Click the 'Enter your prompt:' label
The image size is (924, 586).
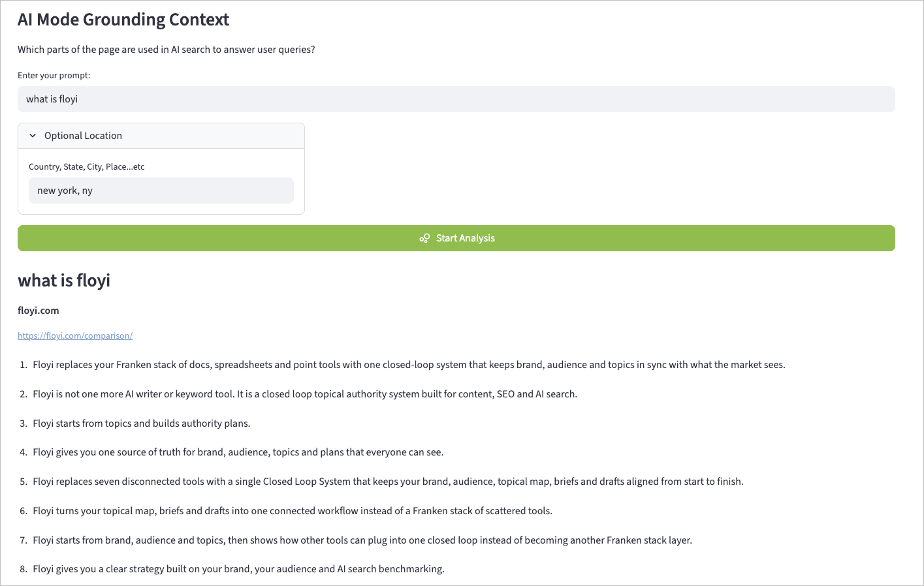click(x=54, y=76)
